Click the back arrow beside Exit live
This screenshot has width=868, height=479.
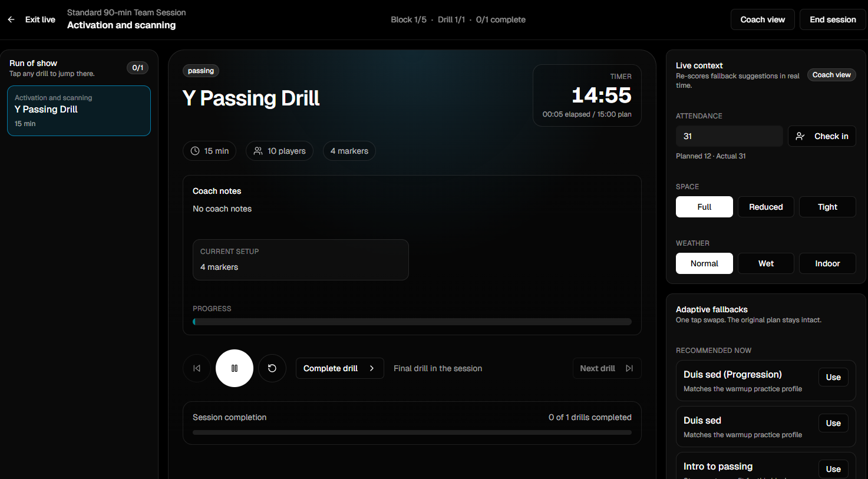(x=11, y=19)
